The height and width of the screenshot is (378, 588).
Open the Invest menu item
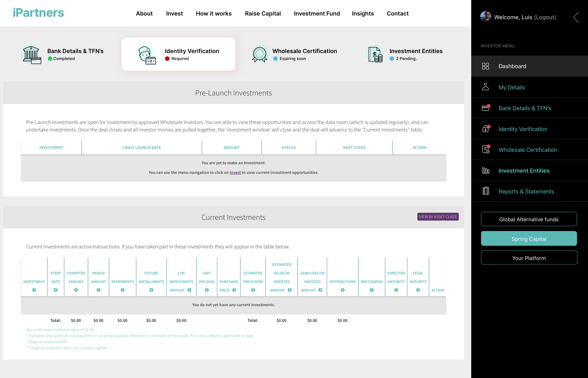point(174,13)
